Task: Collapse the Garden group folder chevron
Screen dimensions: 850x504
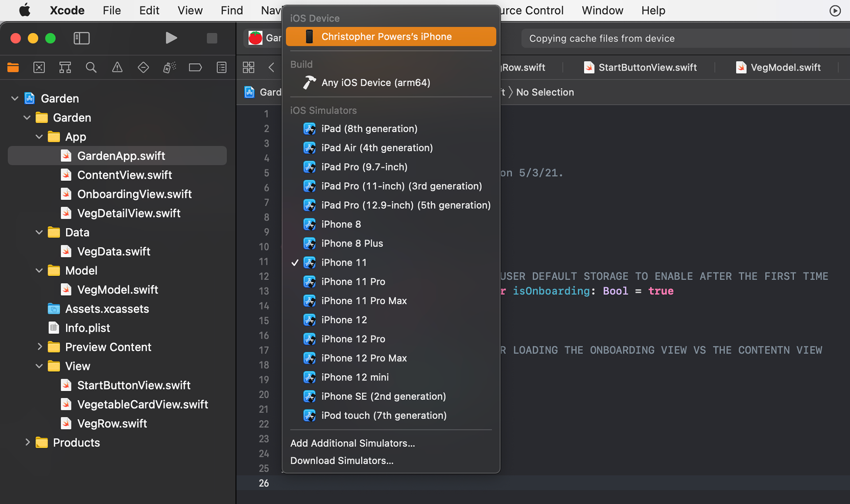Action: pyautogui.click(x=27, y=118)
